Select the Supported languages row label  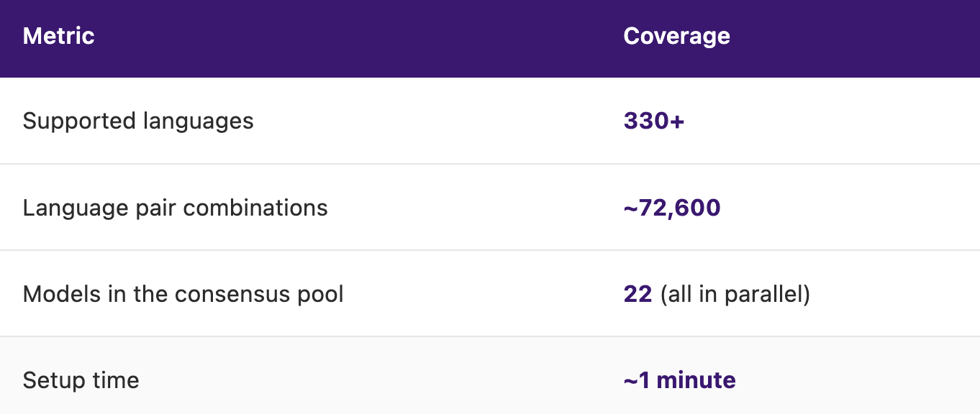pos(138,121)
